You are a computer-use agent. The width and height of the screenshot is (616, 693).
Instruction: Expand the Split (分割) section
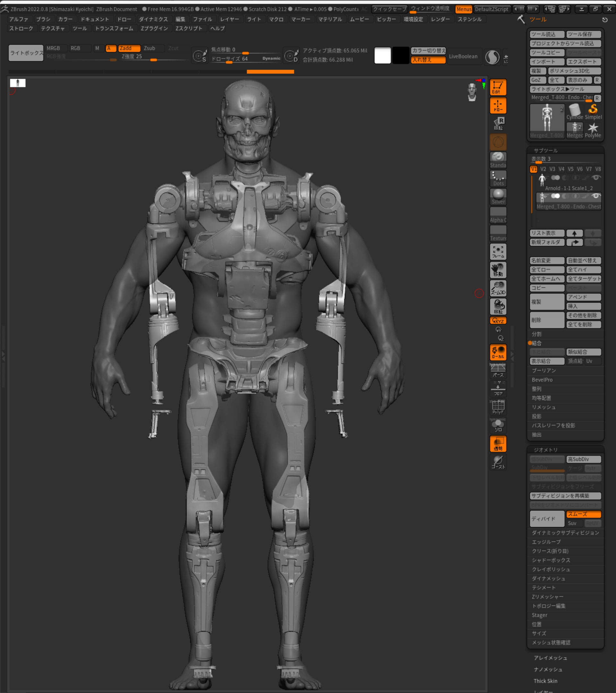[x=536, y=334]
